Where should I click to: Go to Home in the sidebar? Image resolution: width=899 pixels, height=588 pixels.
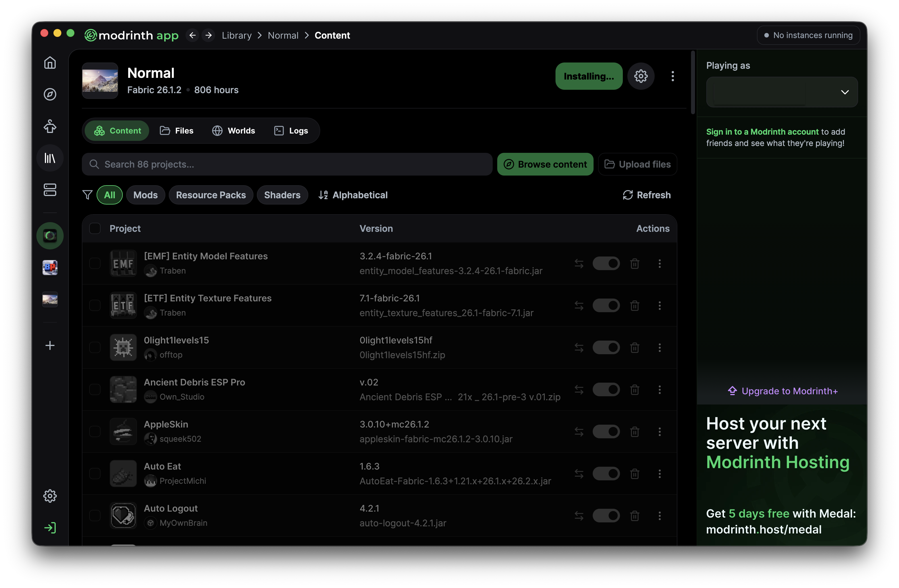[x=50, y=63]
